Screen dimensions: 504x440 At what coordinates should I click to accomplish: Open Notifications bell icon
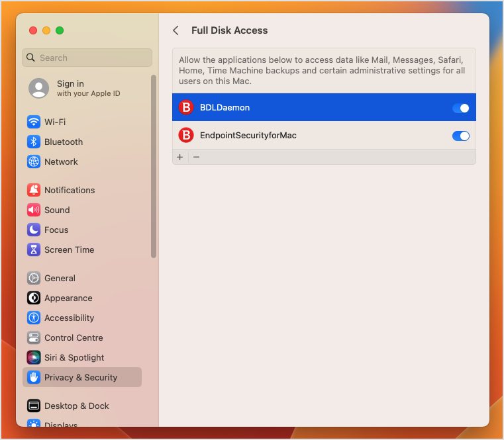34,190
